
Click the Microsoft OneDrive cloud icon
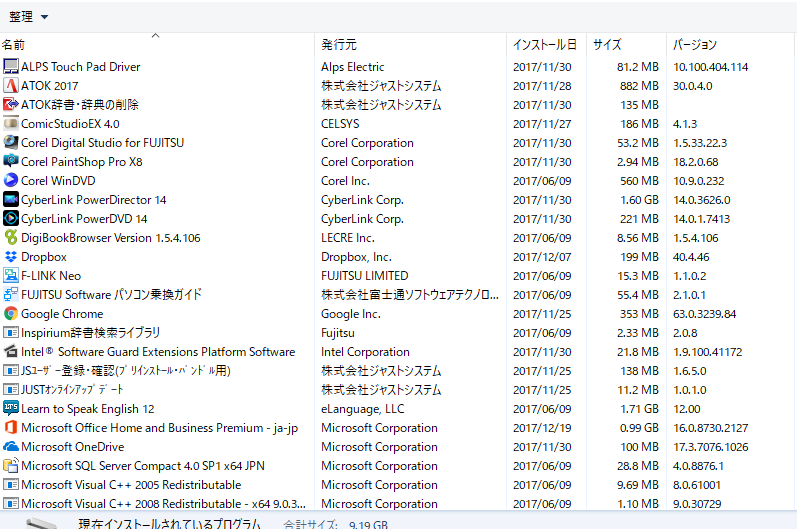click(11, 447)
